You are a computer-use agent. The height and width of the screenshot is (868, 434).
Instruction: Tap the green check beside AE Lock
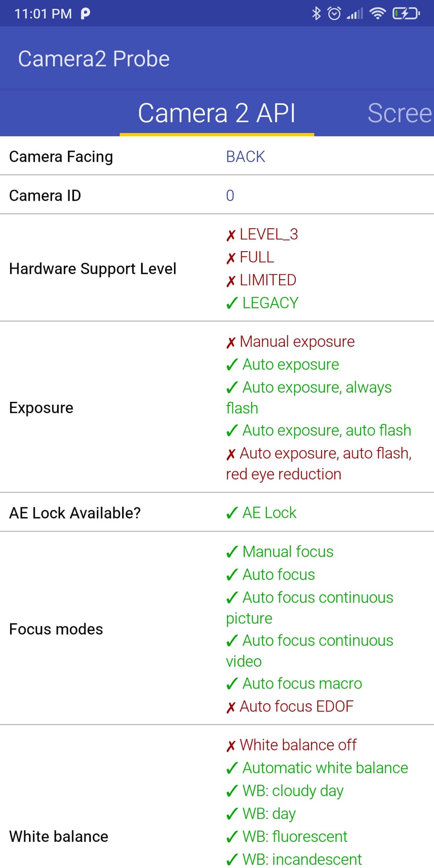(x=232, y=513)
